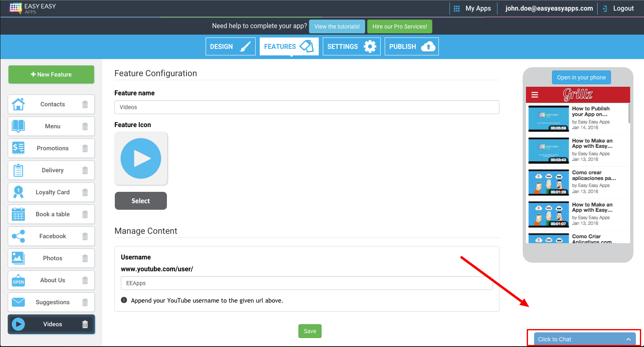
Task: Click the My Apps grid icon
Action: click(x=457, y=9)
